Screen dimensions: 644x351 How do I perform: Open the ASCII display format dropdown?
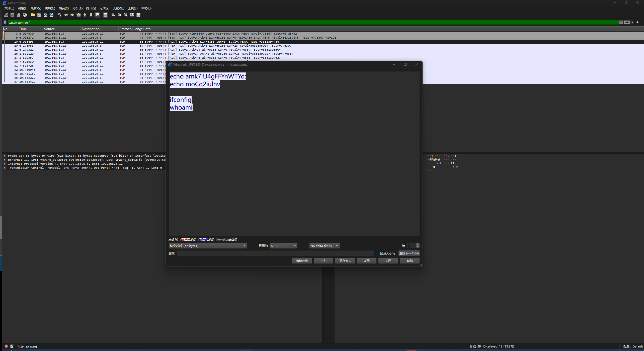point(283,246)
